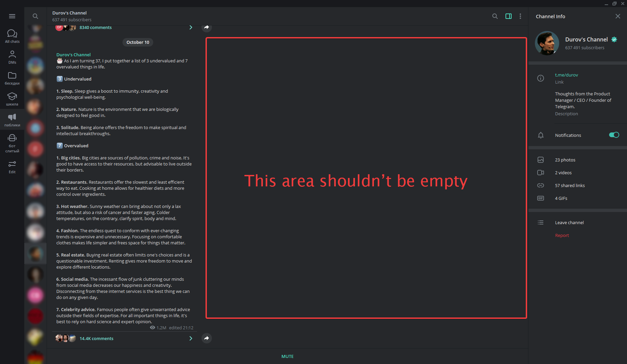Click the 'edited 21:12' timestamp
The image size is (627, 364).
pos(181,328)
